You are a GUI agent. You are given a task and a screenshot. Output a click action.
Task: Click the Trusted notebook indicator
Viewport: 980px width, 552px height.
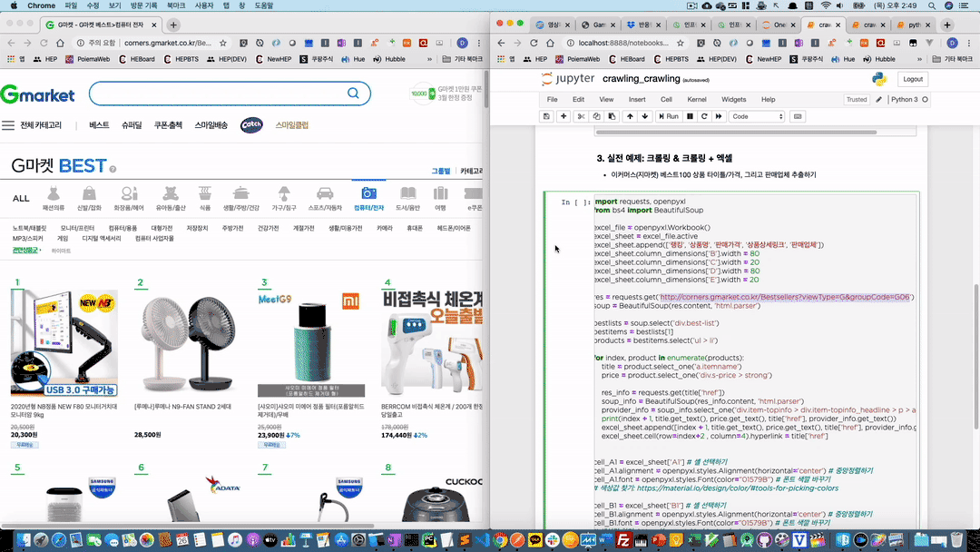click(x=857, y=99)
